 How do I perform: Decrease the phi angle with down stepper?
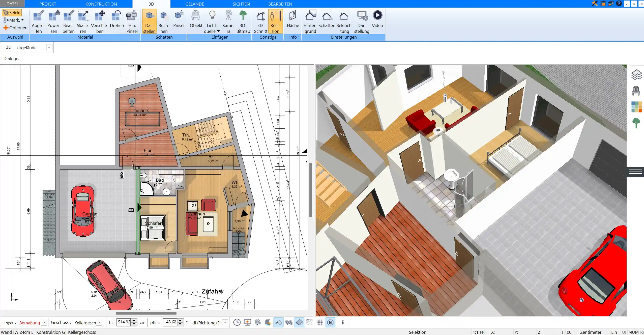(x=180, y=324)
